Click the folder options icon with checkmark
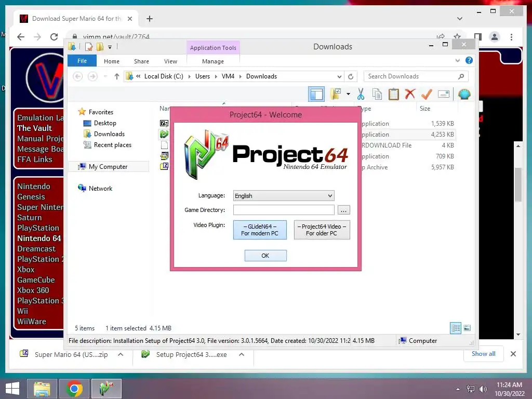The image size is (532, 399). [336, 94]
